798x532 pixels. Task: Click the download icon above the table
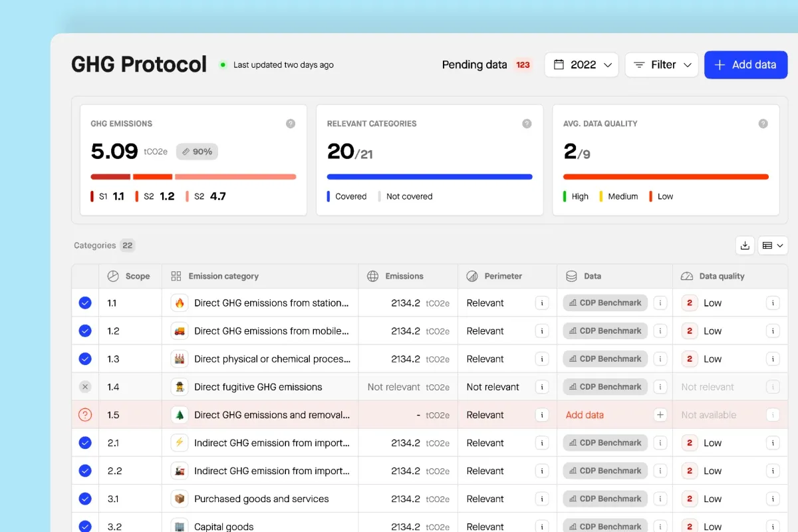tap(745, 245)
